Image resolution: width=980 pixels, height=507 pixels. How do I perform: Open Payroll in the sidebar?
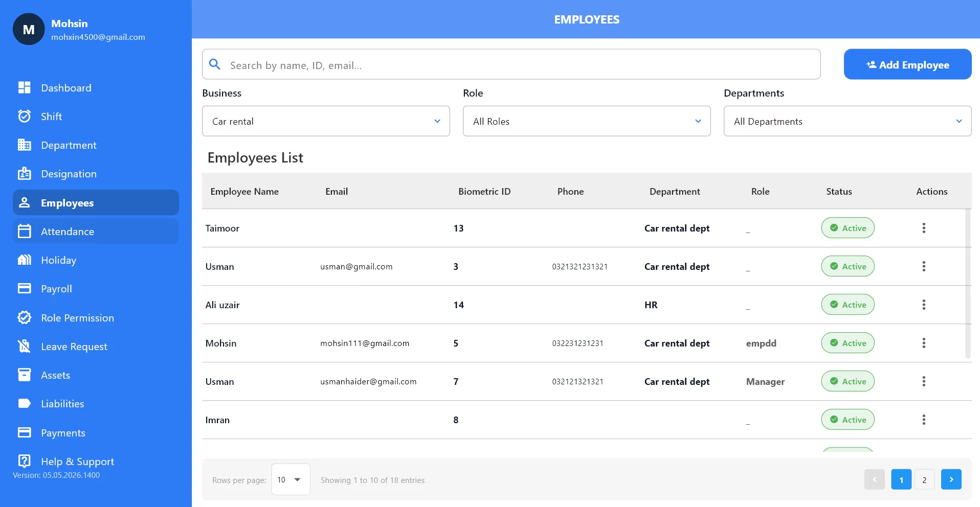click(x=96, y=289)
